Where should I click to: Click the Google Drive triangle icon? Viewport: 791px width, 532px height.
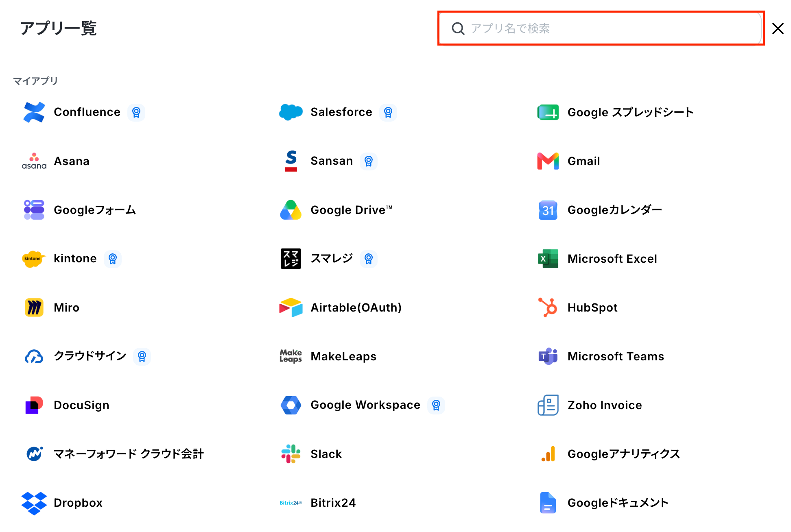tap(291, 210)
